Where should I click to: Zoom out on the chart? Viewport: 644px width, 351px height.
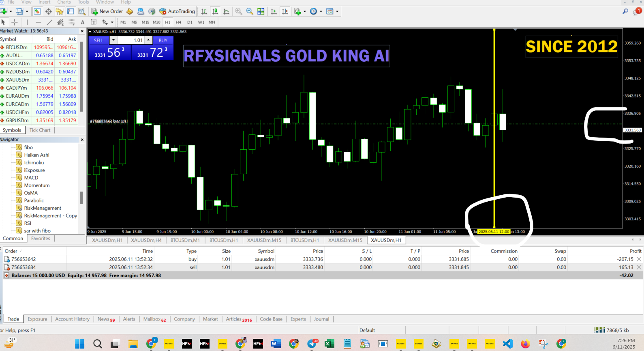[250, 11]
